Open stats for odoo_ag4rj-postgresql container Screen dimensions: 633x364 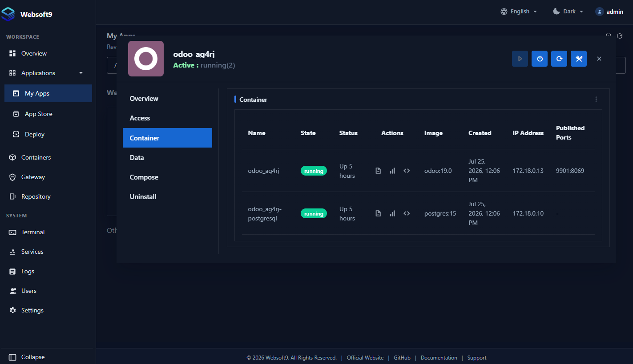coord(392,213)
